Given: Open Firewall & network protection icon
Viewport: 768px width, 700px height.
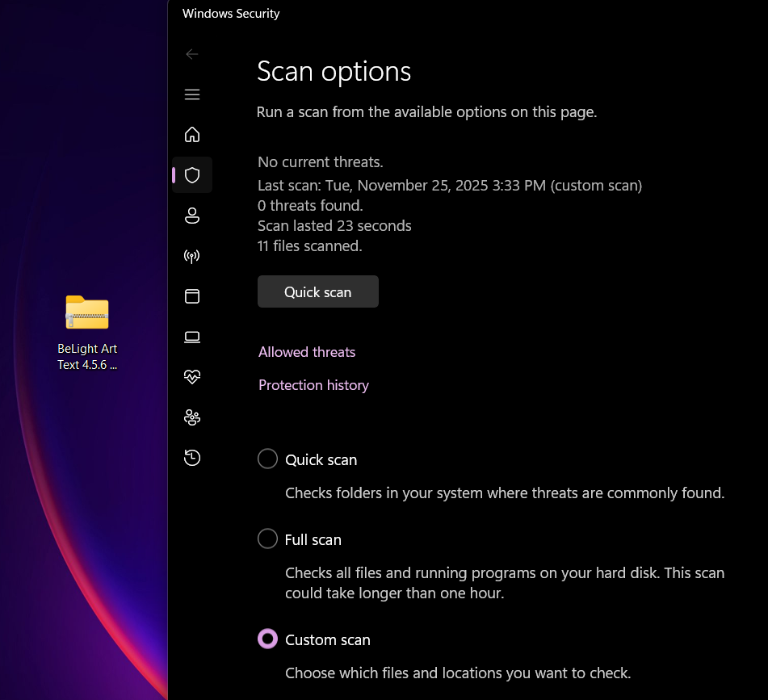Looking at the screenshot, I should coord(192,256).
